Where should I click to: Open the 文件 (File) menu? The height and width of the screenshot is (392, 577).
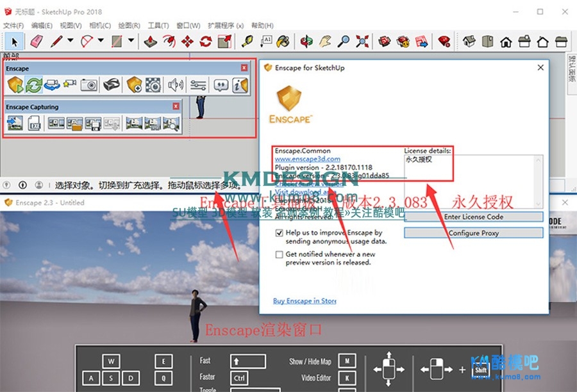[13, 26]
